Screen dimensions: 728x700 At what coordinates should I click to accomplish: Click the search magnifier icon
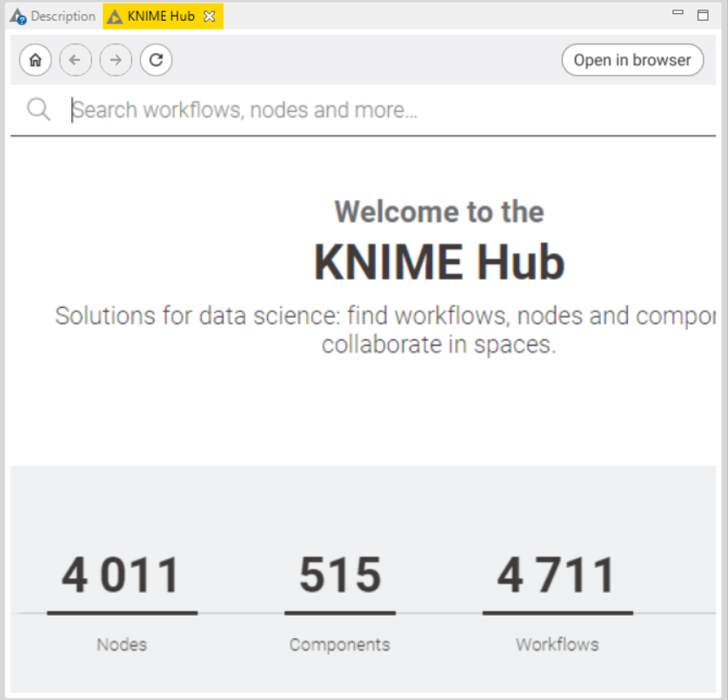click(x=38, y=110)
